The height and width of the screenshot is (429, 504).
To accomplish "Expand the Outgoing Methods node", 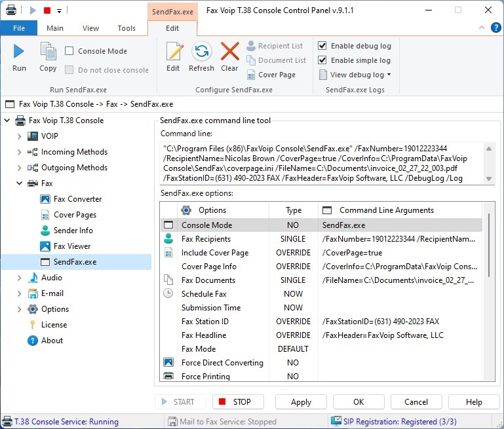I will (x=19, y=168).
